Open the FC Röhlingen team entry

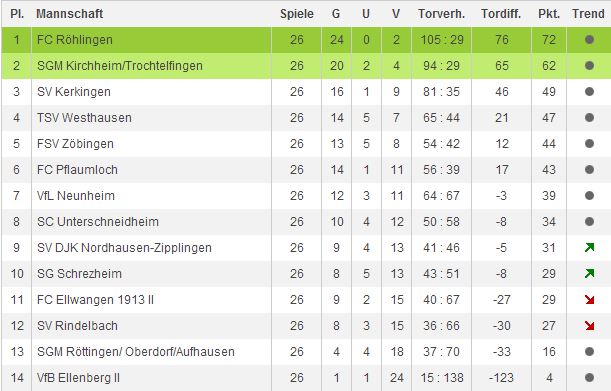(x=75, y=40)
